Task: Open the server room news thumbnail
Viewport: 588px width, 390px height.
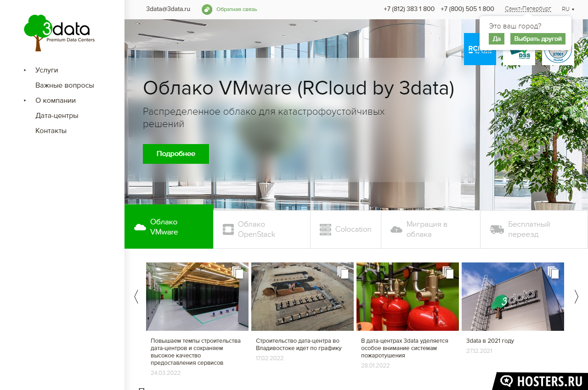Action: tap(197, 296)
